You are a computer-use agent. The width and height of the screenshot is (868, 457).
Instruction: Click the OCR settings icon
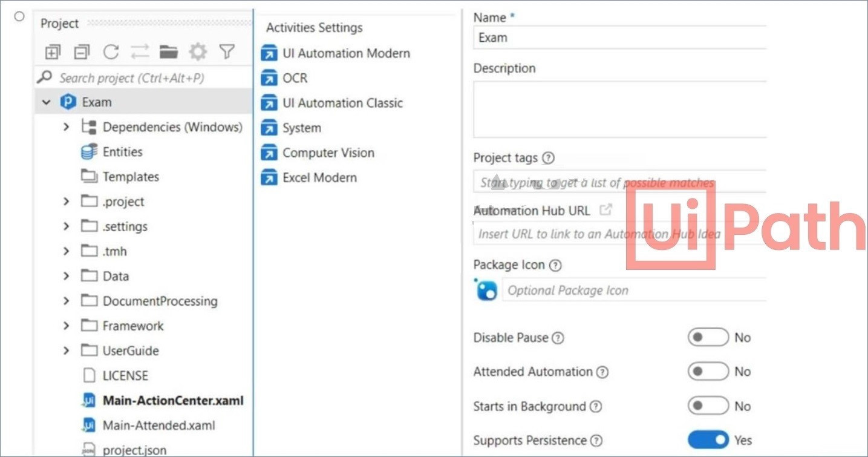(269, 78)
